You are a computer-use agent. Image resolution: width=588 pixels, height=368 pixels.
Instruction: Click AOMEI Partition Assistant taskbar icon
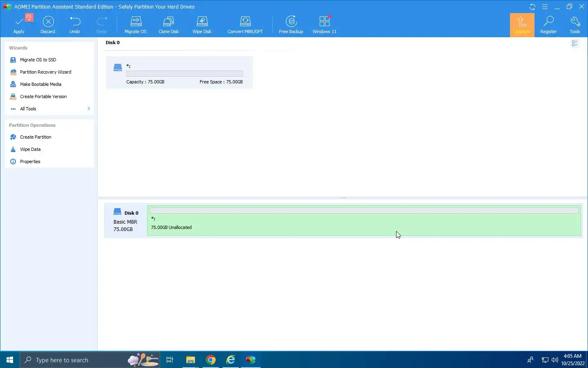click(251, 360)
